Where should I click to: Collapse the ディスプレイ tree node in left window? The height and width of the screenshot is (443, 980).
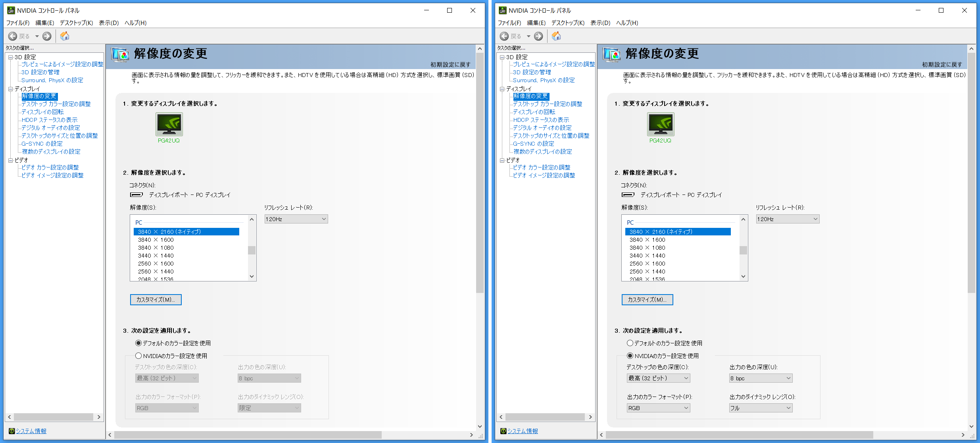point(11,89)
